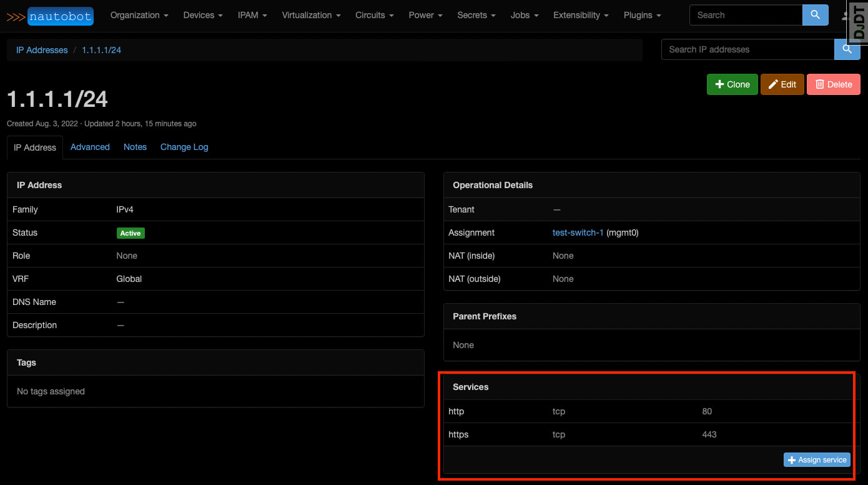Click the global search magnifier button
This screenshot has height=485, width=868.
[815, 15]
